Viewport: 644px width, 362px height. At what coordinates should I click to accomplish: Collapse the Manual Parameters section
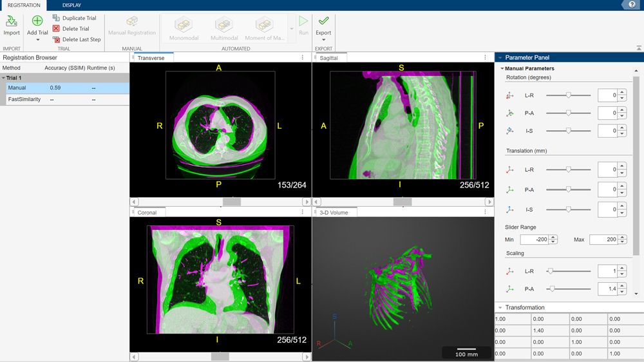point(502,68)
